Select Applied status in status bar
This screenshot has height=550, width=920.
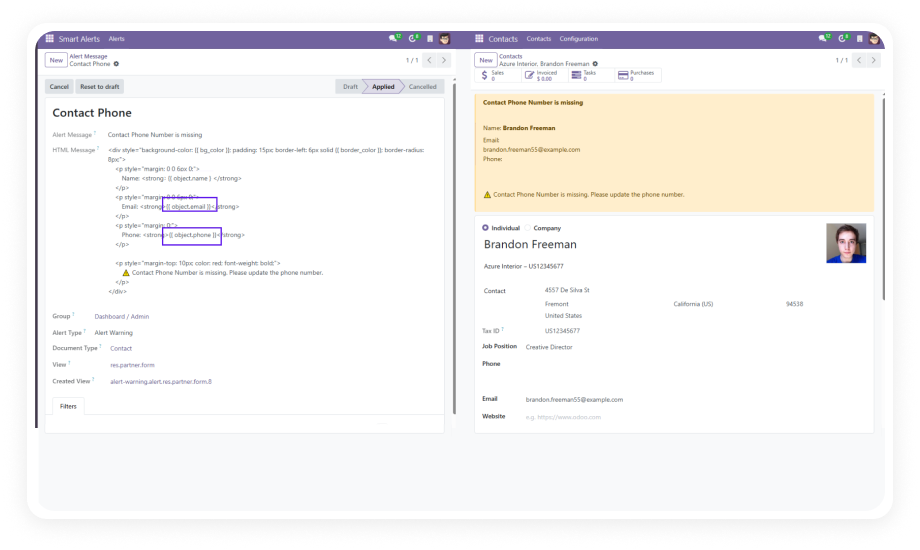click(x=383, y=86)
